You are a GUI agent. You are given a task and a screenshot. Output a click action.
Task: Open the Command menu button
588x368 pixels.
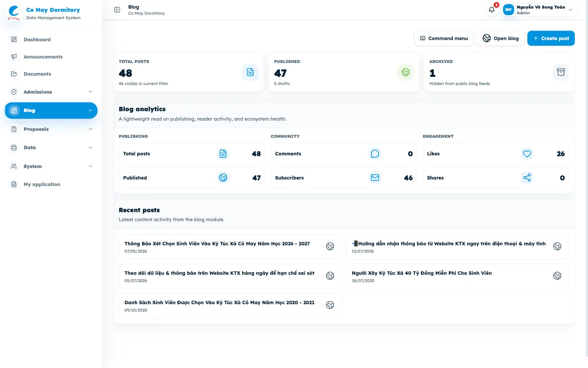coord(444,38)
